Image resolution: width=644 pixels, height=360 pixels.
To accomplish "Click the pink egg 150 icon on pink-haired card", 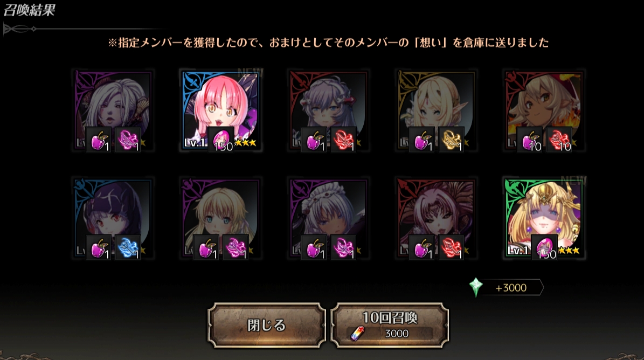I will (221, 140).
